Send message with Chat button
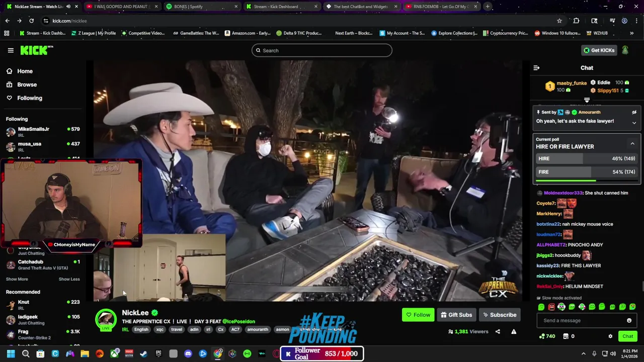Viewport: 644px width, 362px height. tap(627, 336)
